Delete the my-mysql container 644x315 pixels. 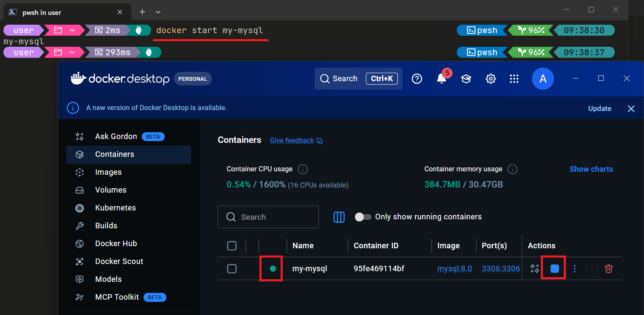pyautogui.click(x=608, y=269)
